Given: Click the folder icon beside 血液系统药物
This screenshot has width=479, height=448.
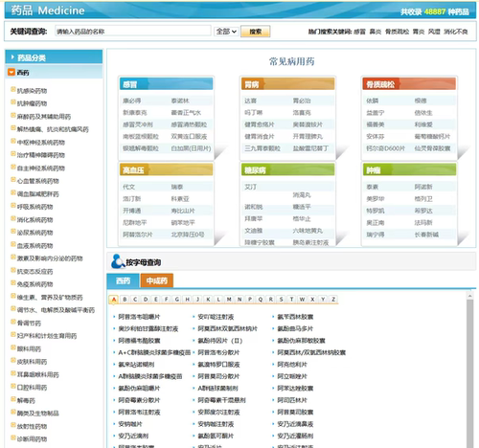Looking at the screenshot, I should tap(13, 244).
